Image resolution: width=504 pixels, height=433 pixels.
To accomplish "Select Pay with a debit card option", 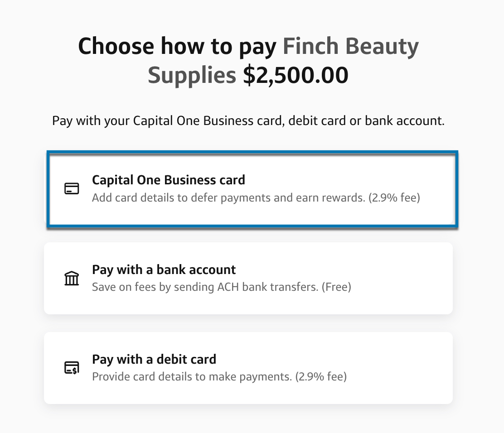I will (252, 368).
